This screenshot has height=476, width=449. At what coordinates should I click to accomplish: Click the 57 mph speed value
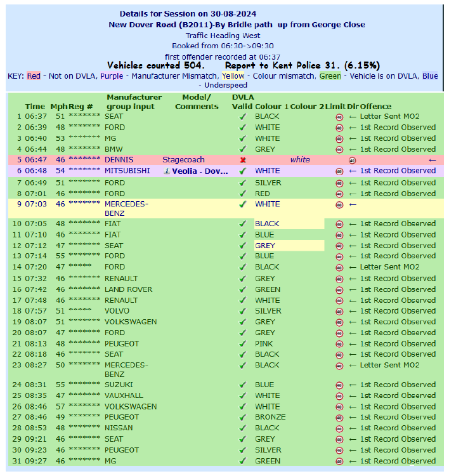(60, 406)
